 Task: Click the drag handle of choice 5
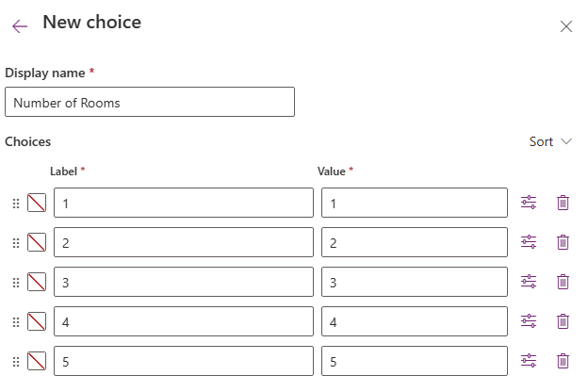pos(16,362)
